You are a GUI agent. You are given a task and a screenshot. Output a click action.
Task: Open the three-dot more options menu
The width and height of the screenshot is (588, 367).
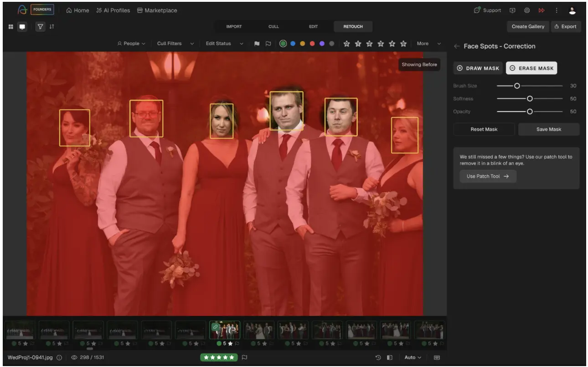coord(557,10)
